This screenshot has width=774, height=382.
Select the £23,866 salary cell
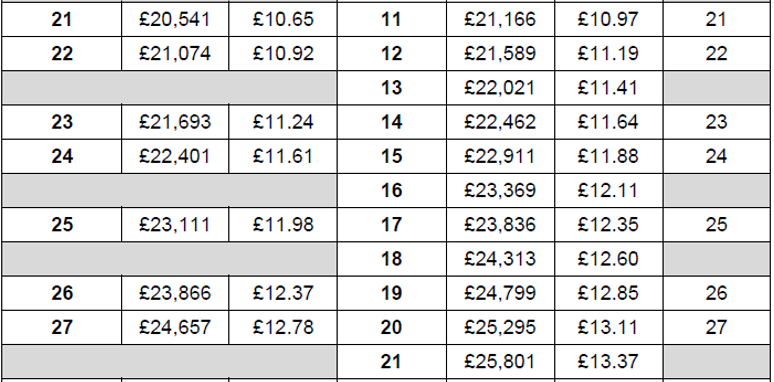(x=175, y=293)
